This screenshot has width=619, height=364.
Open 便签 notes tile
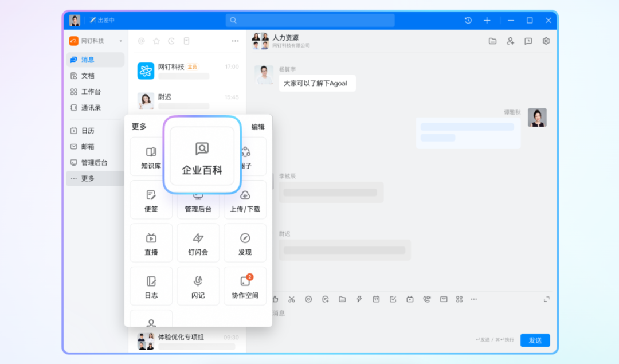[x=151, y=200]
